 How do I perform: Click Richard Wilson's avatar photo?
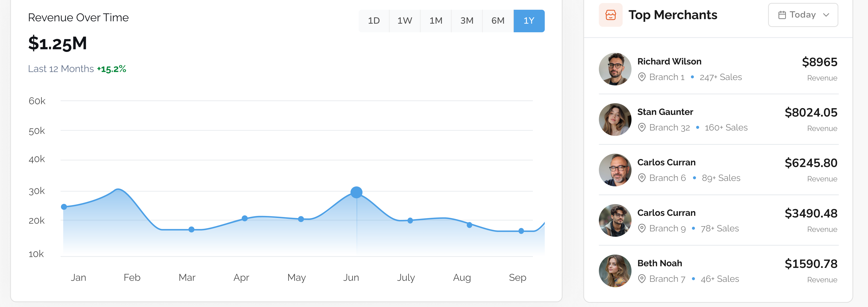pos(615,69)
